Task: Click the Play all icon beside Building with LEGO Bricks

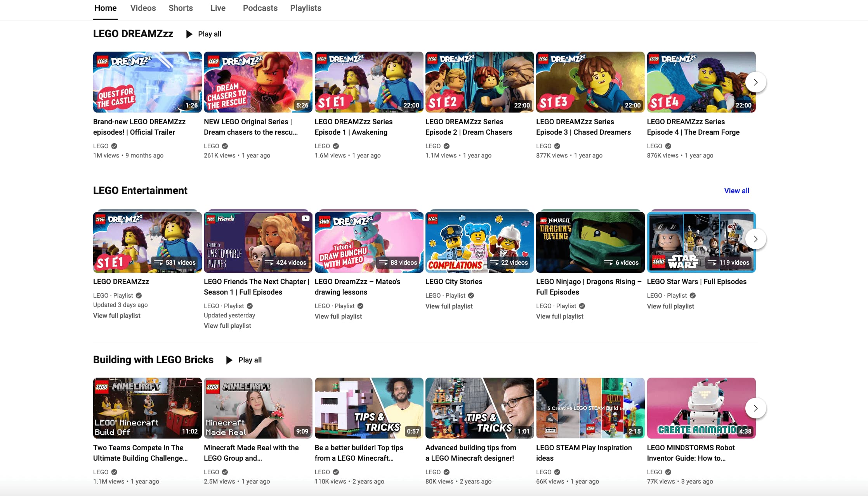Action: click(x=229, y=360)
